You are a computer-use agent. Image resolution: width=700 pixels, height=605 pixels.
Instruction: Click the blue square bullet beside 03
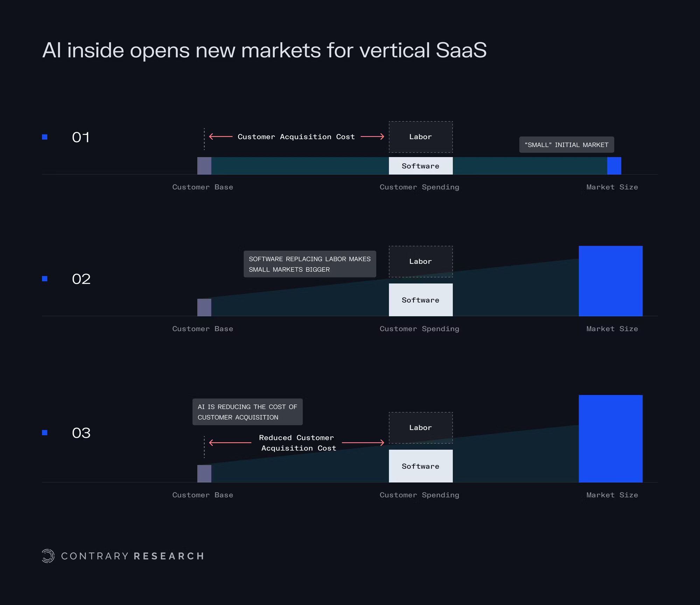point(45,433)
